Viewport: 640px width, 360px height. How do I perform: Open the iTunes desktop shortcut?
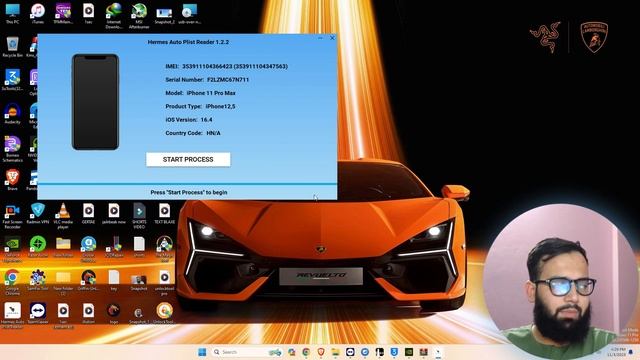click(38, 14)
